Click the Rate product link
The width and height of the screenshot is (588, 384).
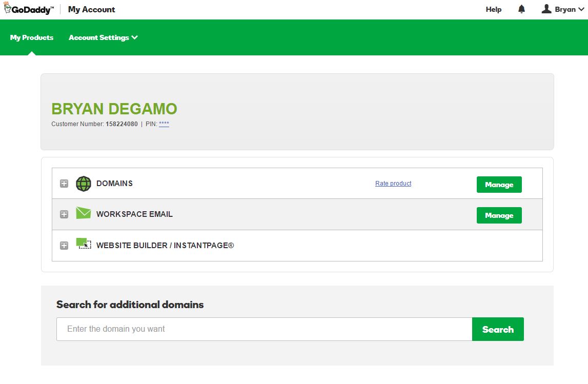[393, 184]
